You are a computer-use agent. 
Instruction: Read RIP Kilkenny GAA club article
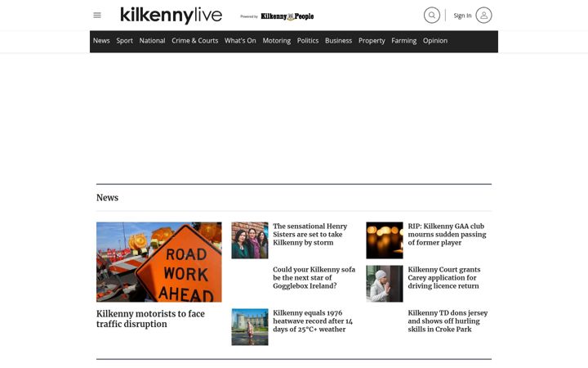click(447, 235)
